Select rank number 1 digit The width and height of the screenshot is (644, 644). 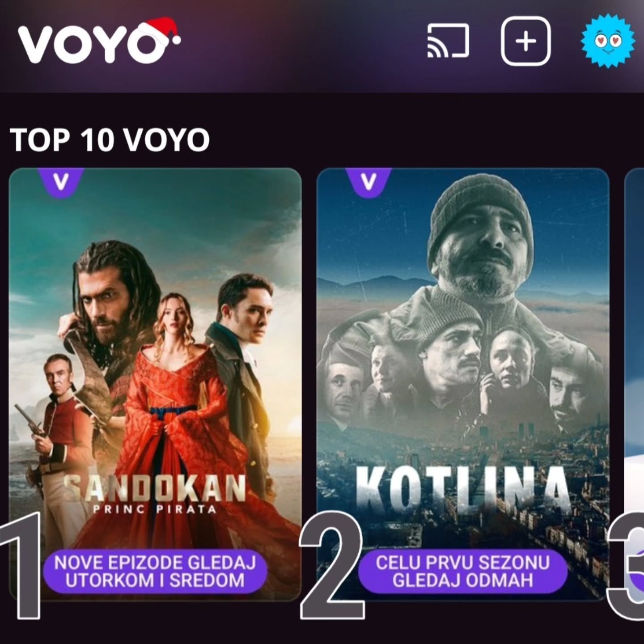pos(21,566)
